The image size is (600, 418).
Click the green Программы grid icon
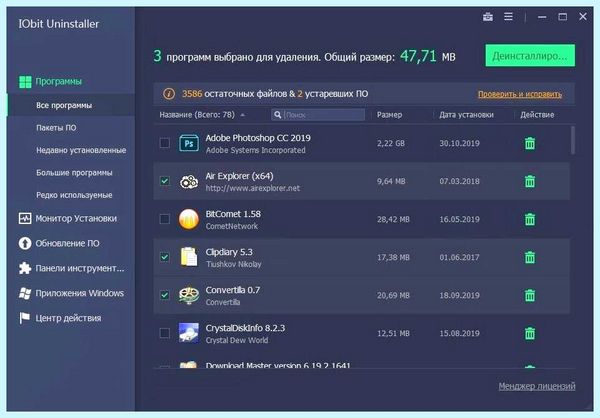coord(25,82)
